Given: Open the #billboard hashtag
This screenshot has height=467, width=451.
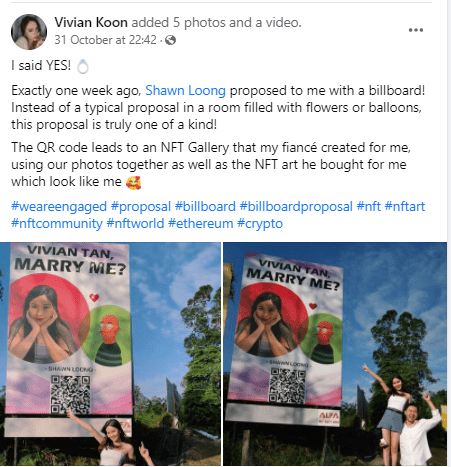Looking at the screenshot, I should [205, 207].
